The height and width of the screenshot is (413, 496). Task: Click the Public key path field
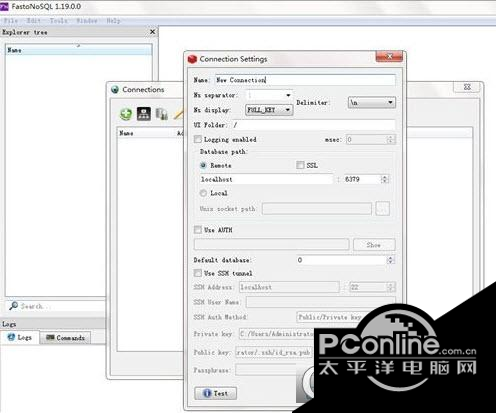point(273,352)
